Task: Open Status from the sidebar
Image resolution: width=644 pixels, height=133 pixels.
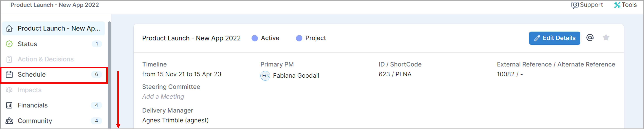Action: [x=54, y=44]
